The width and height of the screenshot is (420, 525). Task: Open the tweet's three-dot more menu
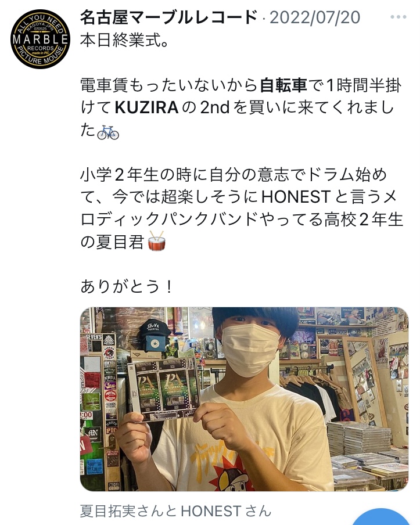(x=399, y=17)
